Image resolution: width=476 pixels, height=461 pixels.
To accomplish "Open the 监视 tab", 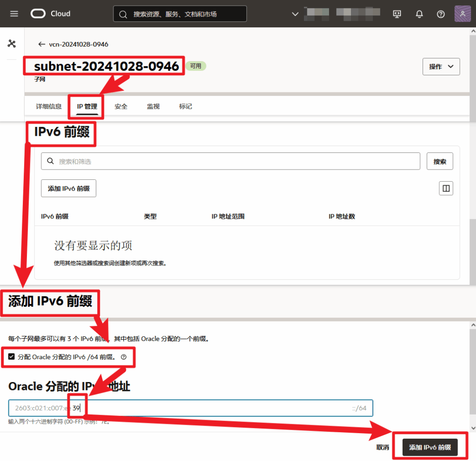I will pyautogui.click(x=153, y=106).
